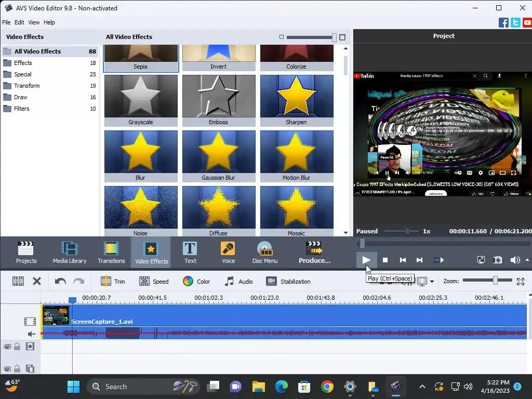Select the Gaussian Blur effect
The image size is (532, 399).
[x=219, y=156]
